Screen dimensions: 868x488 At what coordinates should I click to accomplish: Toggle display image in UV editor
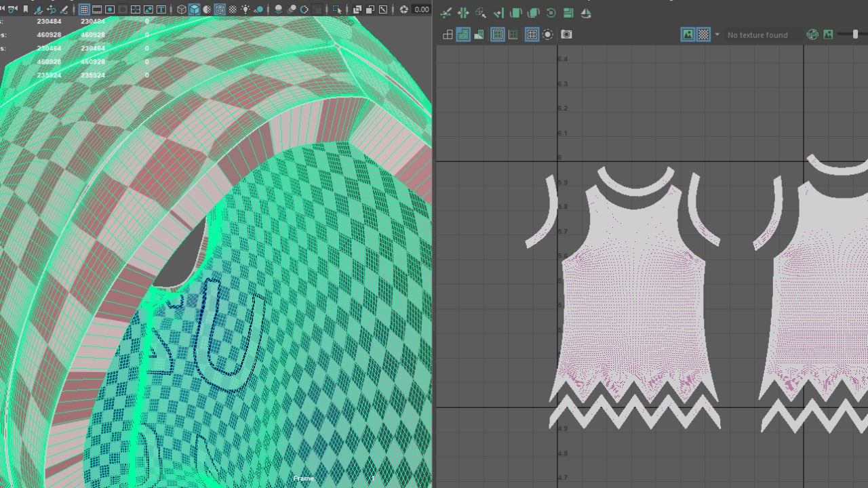(688, 35)
